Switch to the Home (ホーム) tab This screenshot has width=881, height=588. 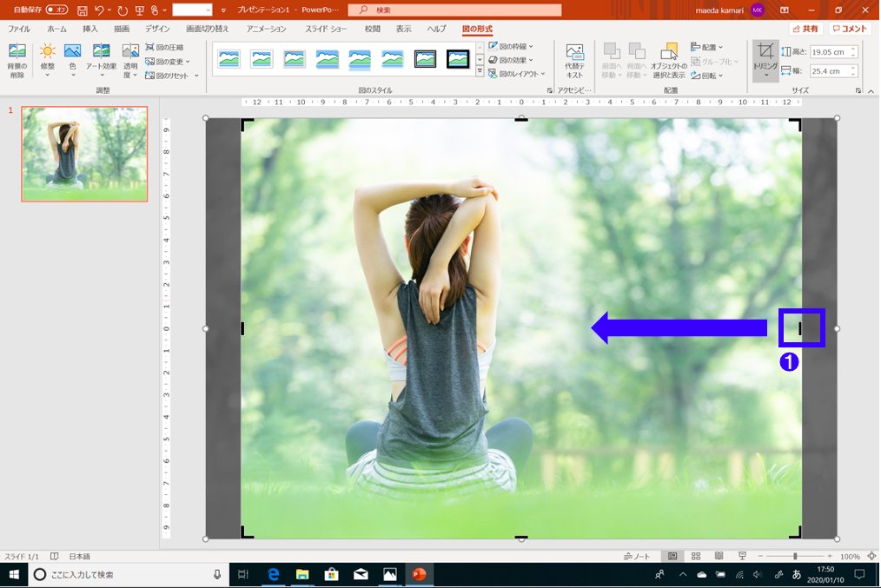click(x=56, y=29)
